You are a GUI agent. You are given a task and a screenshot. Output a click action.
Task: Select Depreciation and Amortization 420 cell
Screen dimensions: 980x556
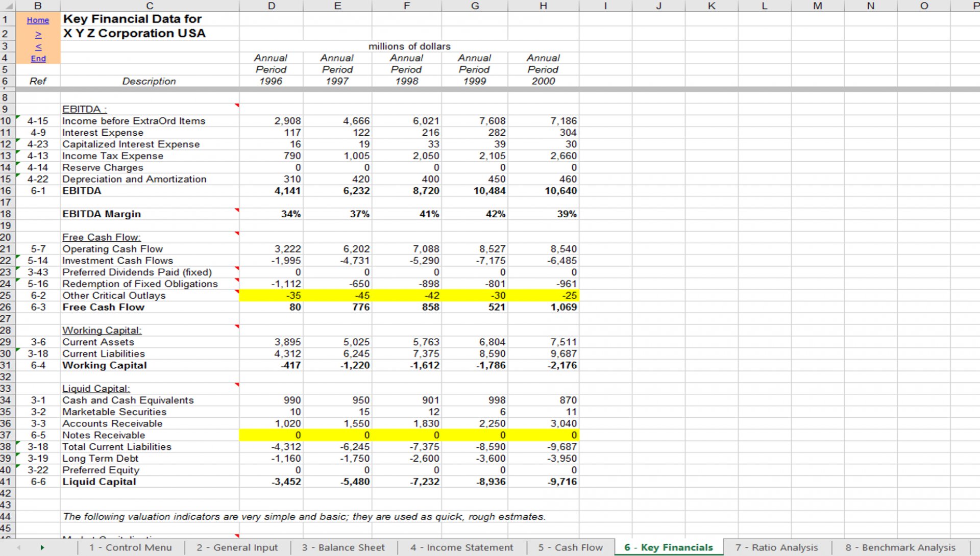[337, 179]
